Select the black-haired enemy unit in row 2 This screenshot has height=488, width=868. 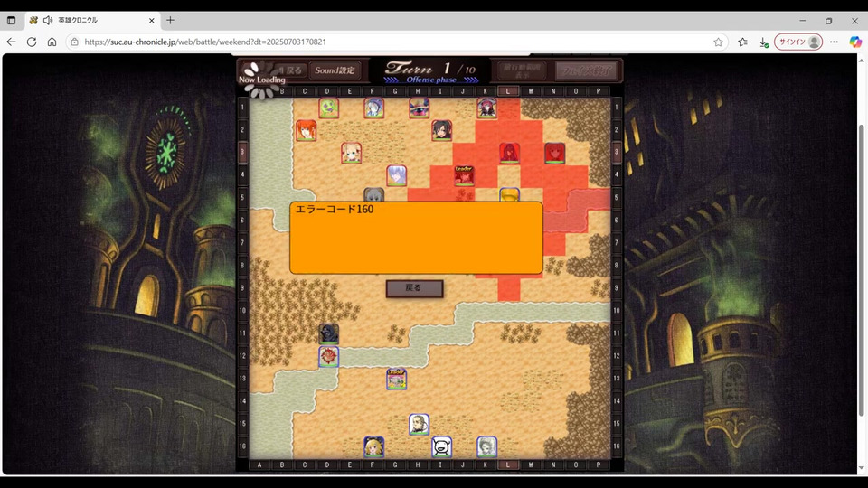(x=442, y=130)
